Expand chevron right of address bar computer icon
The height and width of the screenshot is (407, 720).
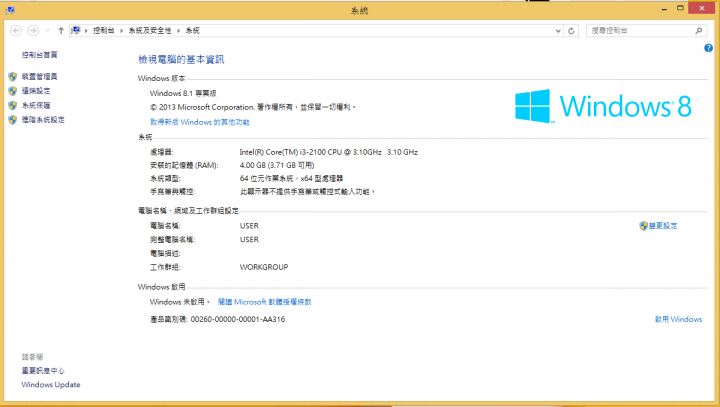click(86, 31)
